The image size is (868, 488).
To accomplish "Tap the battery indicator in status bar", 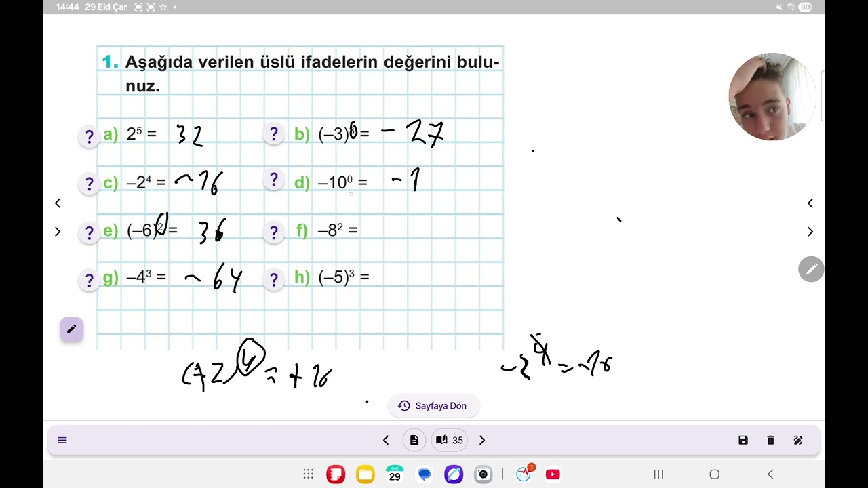I will pyautogui.click(x=805, y=7).
